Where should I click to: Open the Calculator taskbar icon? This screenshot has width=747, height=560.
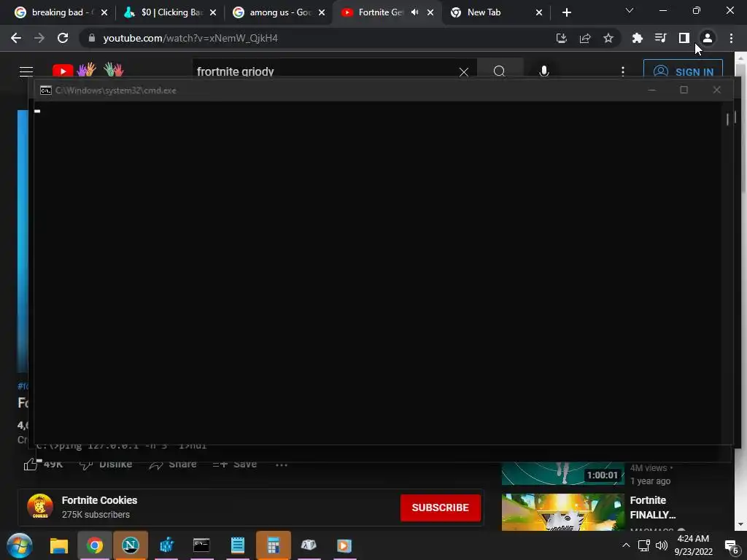pyautogui.click(x=273, y=545)
